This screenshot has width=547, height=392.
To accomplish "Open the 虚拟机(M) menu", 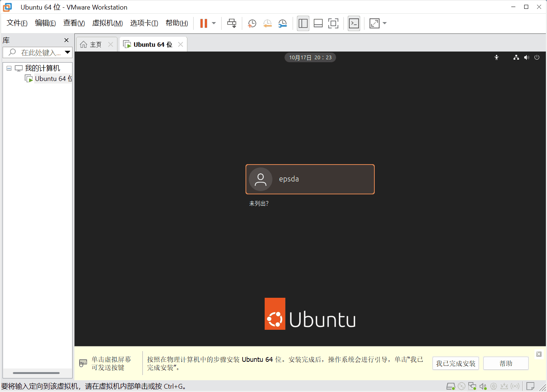I will tap(107, 23).
